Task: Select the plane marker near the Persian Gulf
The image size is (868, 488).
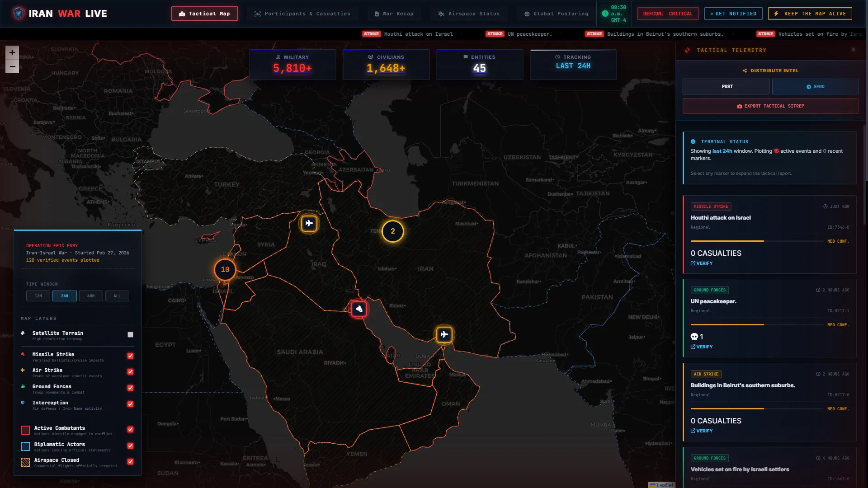Action: point(444,335)
